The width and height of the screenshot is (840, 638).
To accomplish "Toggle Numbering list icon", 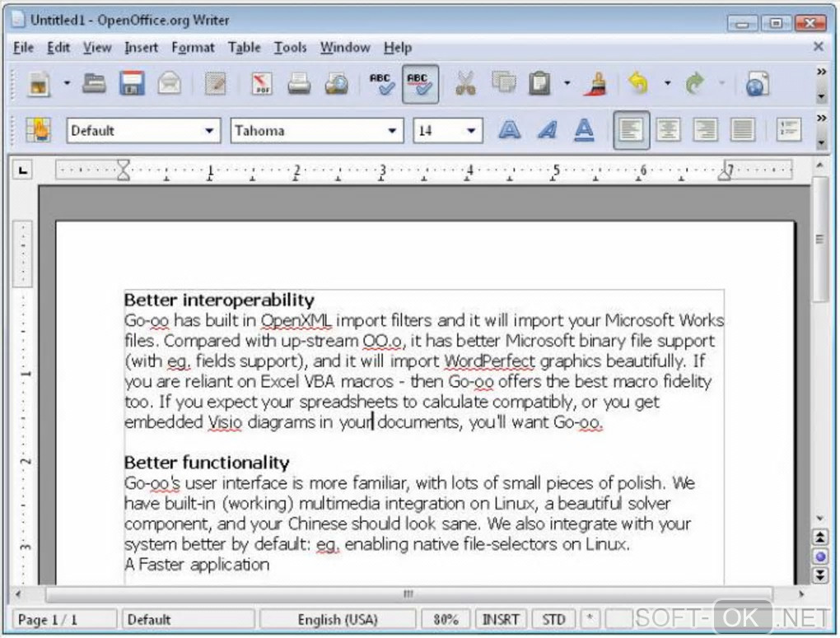I will pyautogui.click(x=789, y=130).
